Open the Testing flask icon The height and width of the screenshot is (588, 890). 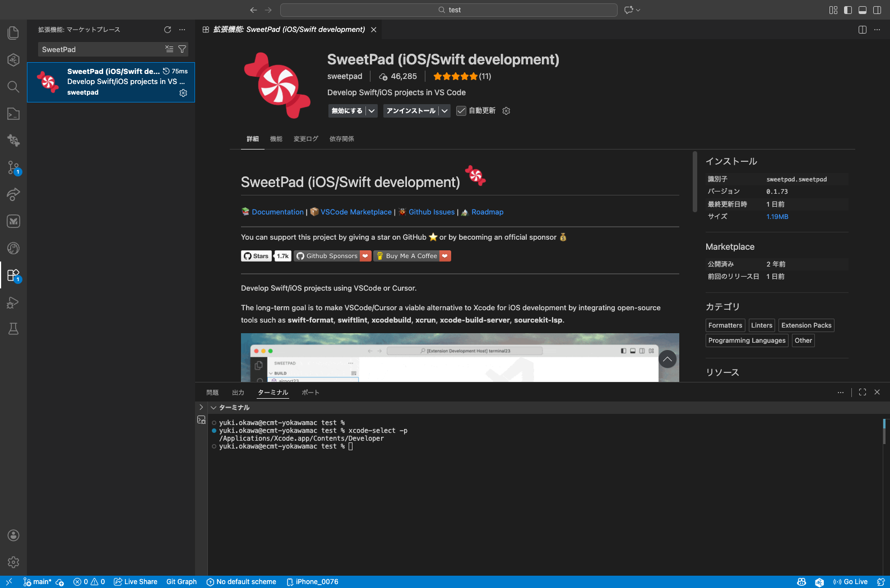(x=13, y=329)
